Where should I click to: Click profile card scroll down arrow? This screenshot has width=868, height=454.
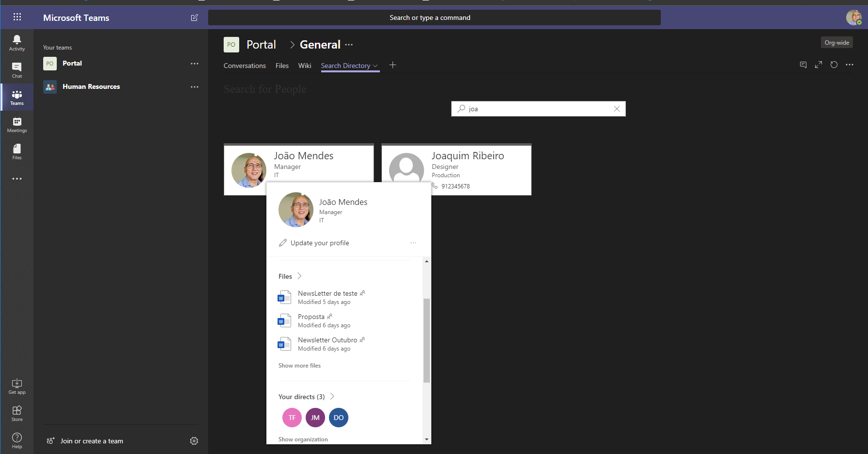coord(426,439)
